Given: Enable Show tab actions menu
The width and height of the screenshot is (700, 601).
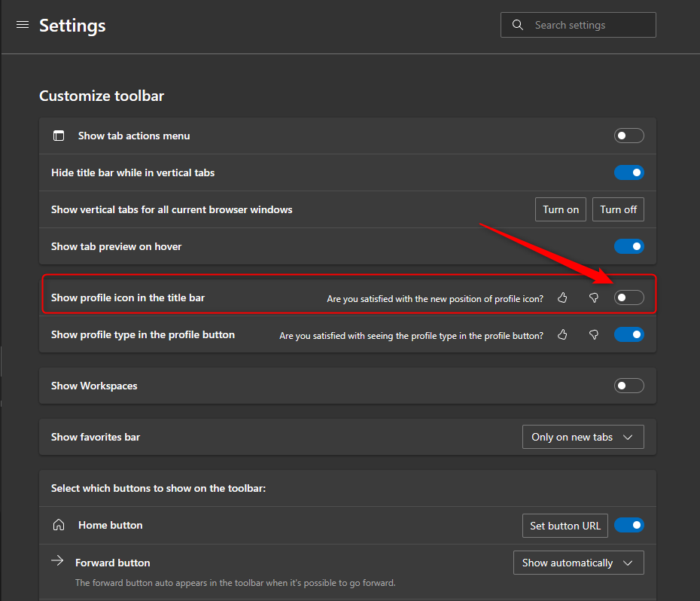Looking at the screenshot, I should tap(628, 136).
